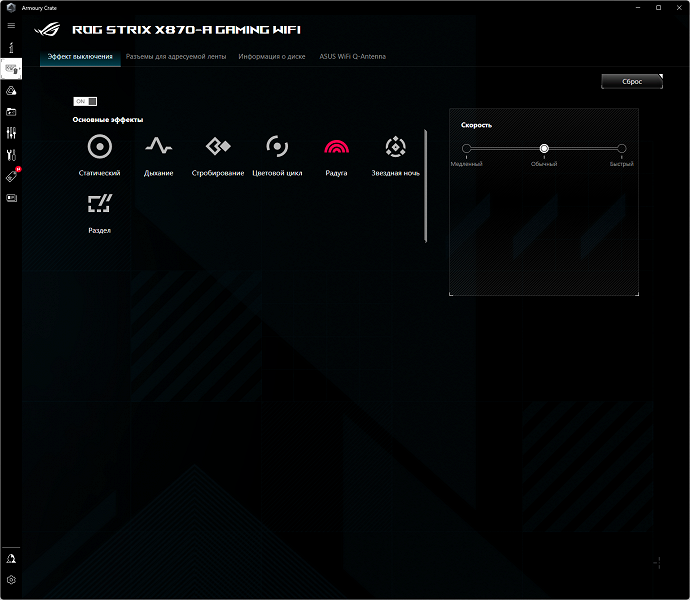Click the Скорость label
Image resolution: width=690 pixels, height=600 pixels.
(476, 125)
